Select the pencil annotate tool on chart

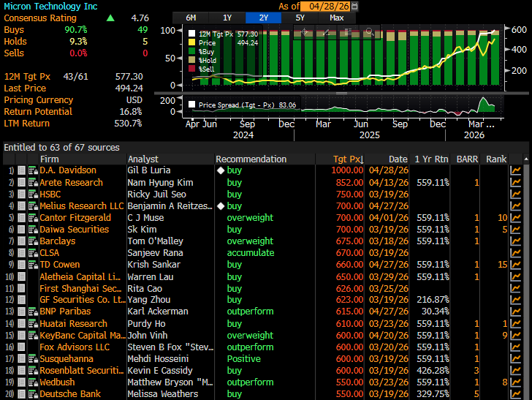pos(326,32)
